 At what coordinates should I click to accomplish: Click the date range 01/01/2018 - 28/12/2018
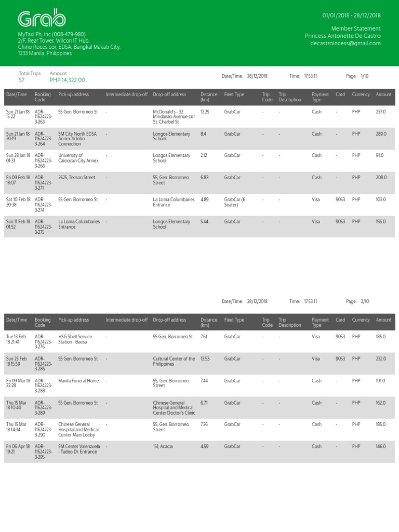click(351, 16)
